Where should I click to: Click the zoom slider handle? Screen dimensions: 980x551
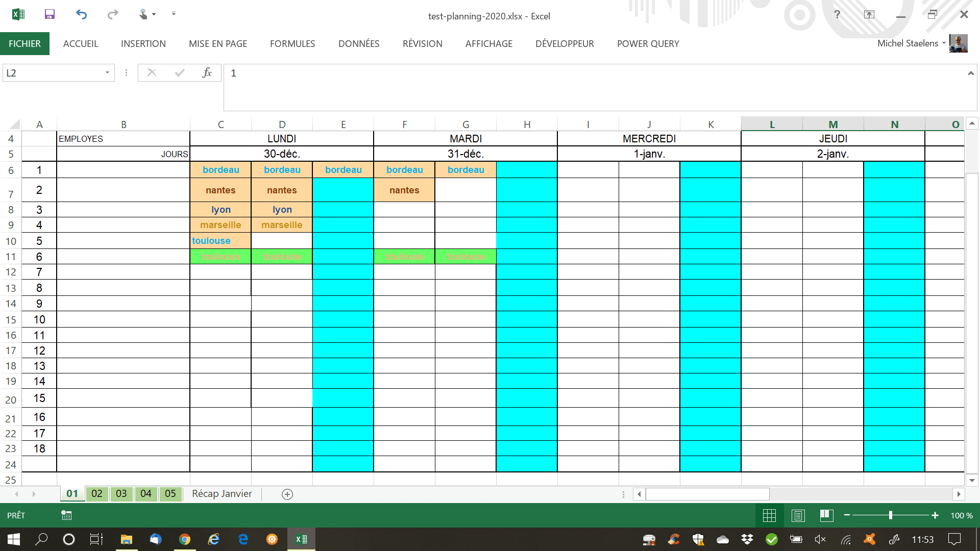click(x=890, y=515)
